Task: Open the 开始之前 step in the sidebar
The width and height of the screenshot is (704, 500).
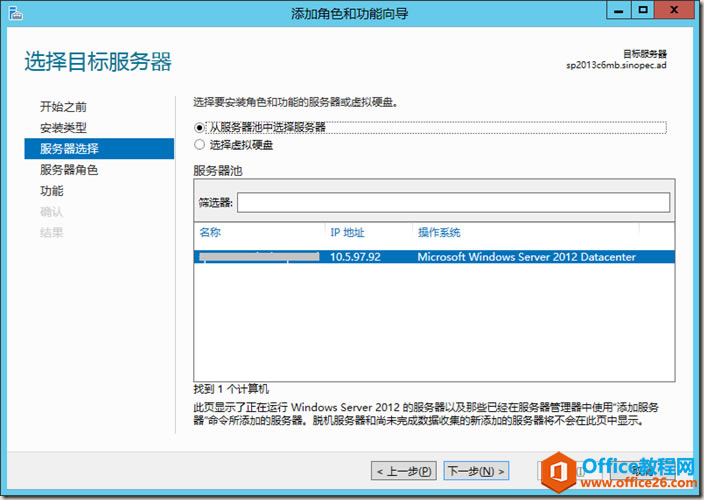Action: pyautogui.click(x=63, y=107)
